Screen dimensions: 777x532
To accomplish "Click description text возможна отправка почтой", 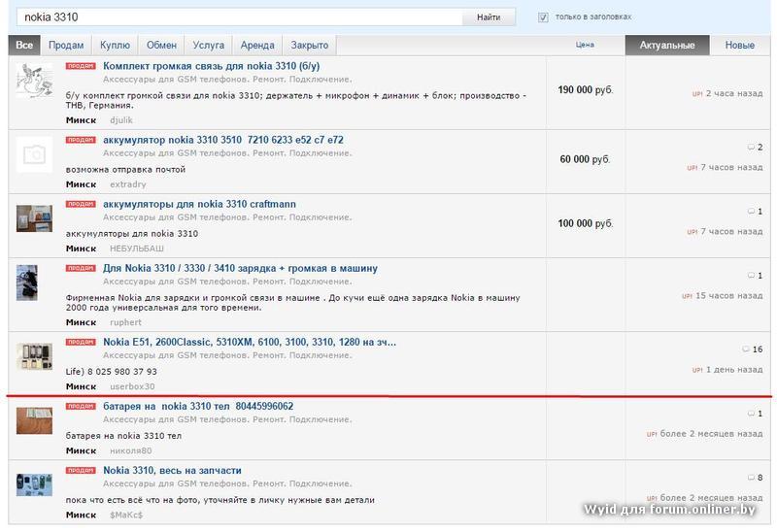I will 125,170.
